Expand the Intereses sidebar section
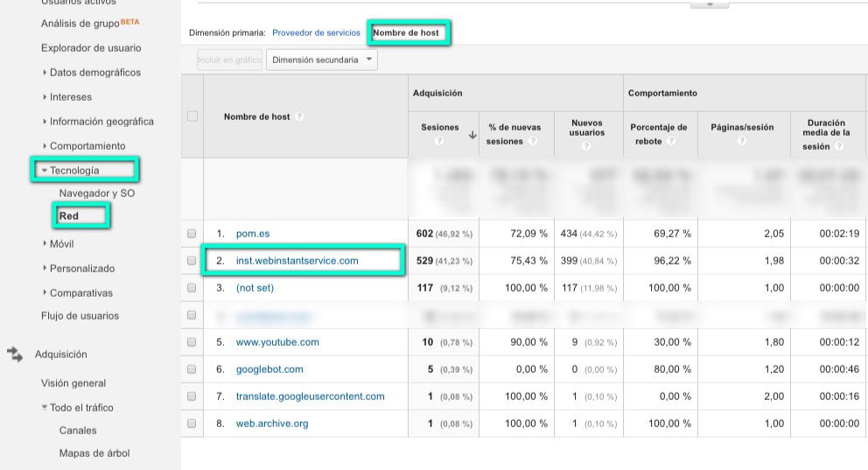 [x=67, y=97]
